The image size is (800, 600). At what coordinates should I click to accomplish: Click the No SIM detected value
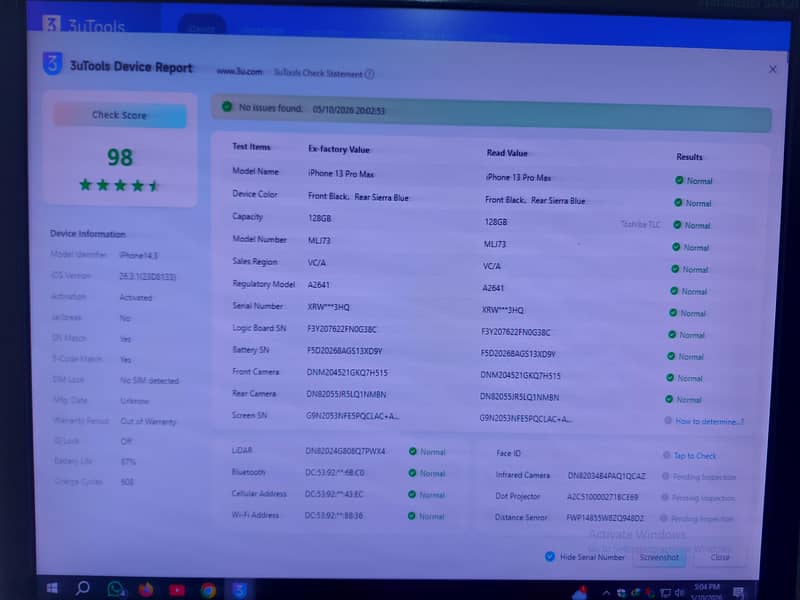[149, 381]
